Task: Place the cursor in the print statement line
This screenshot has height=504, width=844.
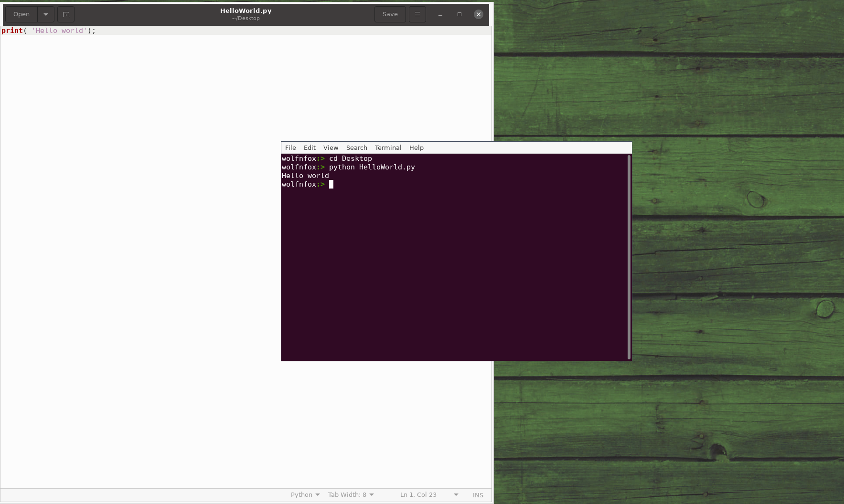Action: click(57, 30)
